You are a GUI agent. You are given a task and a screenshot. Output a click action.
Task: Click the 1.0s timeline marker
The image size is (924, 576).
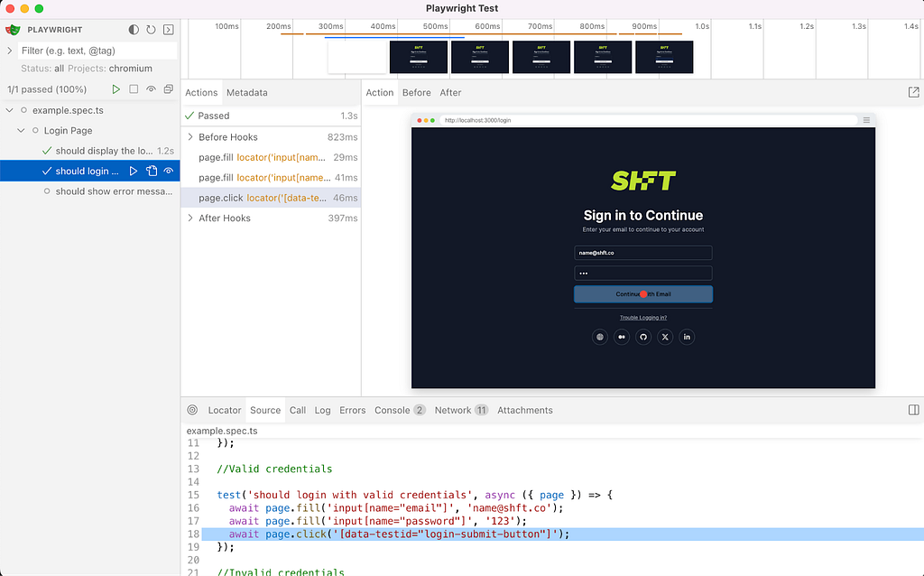pos(702,26)
